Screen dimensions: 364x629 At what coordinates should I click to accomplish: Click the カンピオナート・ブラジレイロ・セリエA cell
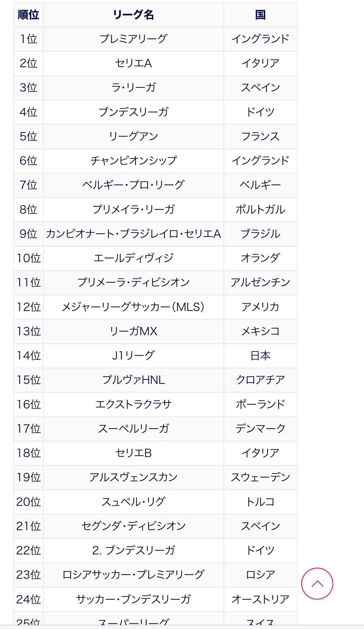pos(133,234)
